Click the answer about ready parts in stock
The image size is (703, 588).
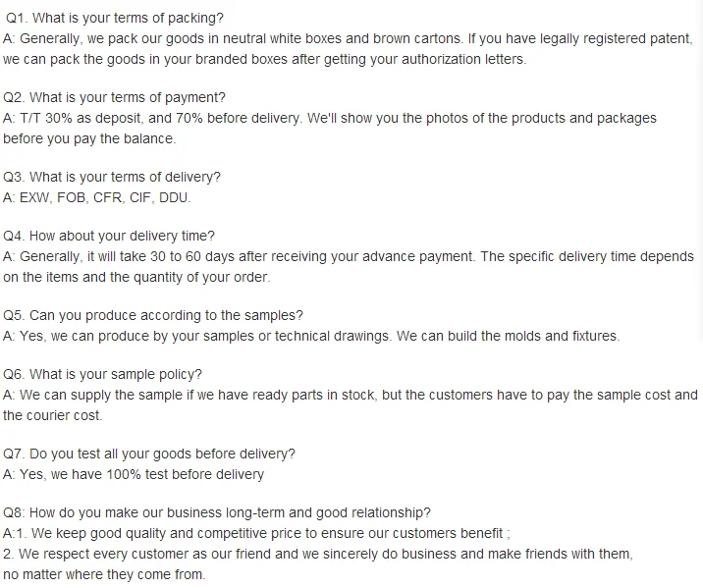(x=350, y=395)
